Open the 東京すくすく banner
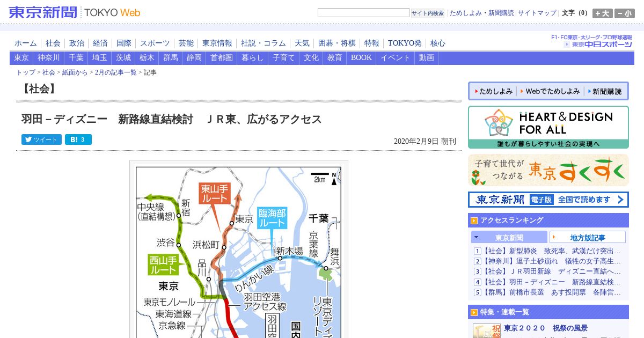The image size is (644, 338). coord(548,170)
